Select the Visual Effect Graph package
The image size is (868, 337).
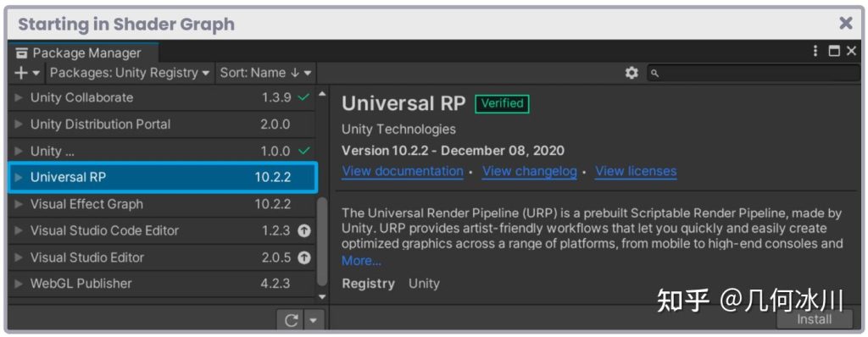click(162, 204)
